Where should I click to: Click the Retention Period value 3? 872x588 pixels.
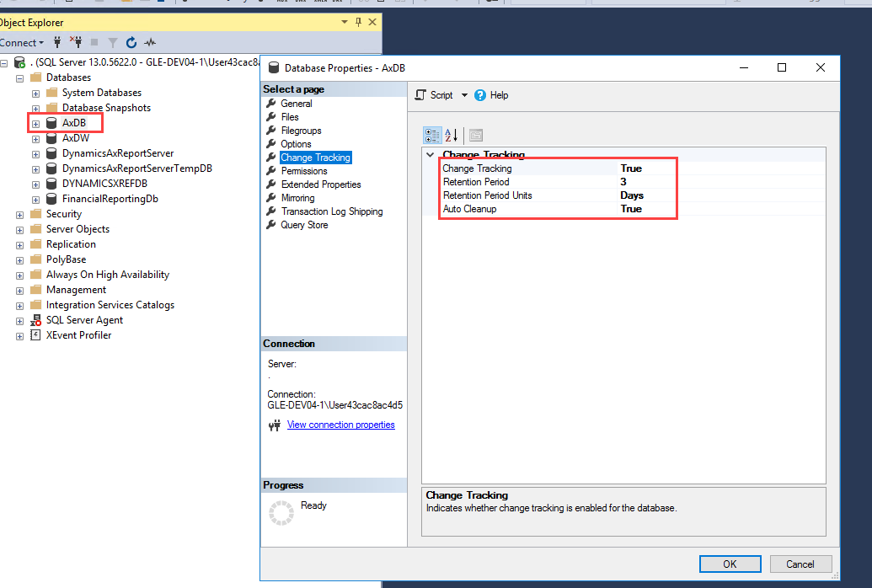(x=623, y=181)
